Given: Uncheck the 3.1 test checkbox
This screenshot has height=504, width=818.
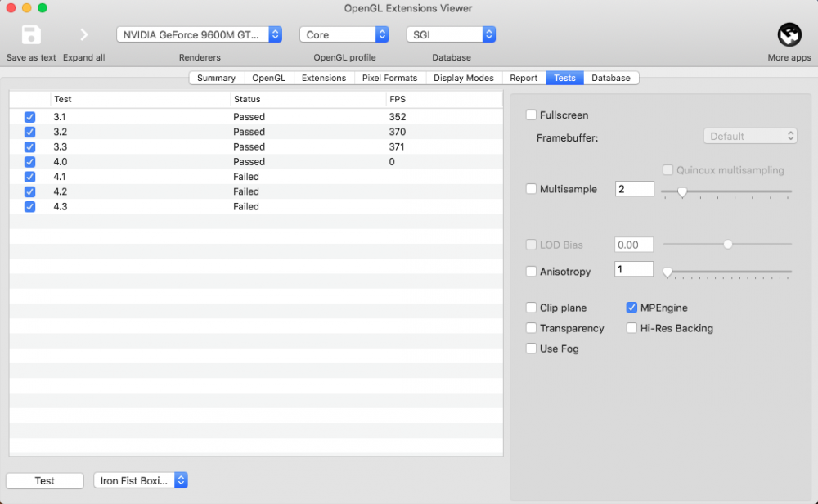Looking at the screenshot, I should click(29, 117).
